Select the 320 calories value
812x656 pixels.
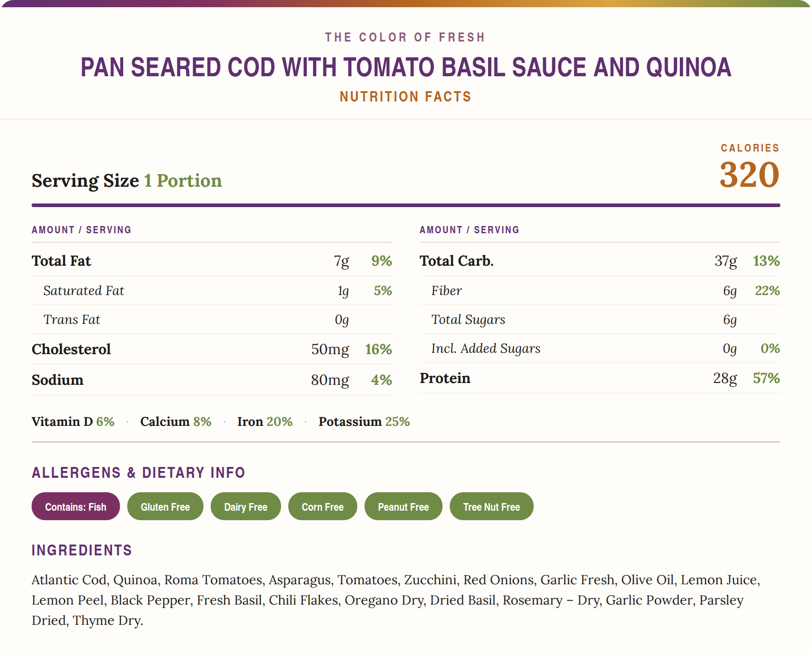click(749, 175)
